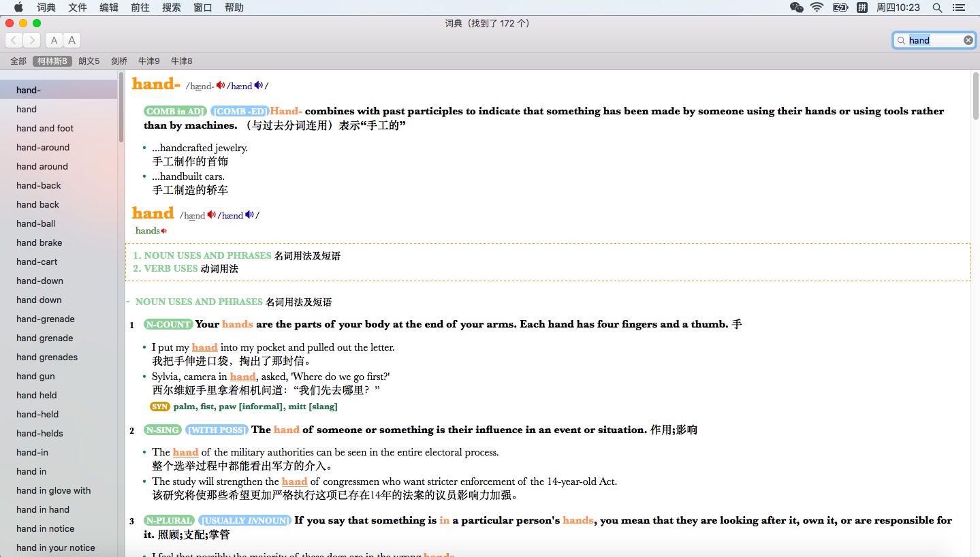The height and width of the screenshot is (557, 980).
Task: Follow the underlined 'hand' in 'Sylvia, camera in hand'
Action: coord(242,377)
